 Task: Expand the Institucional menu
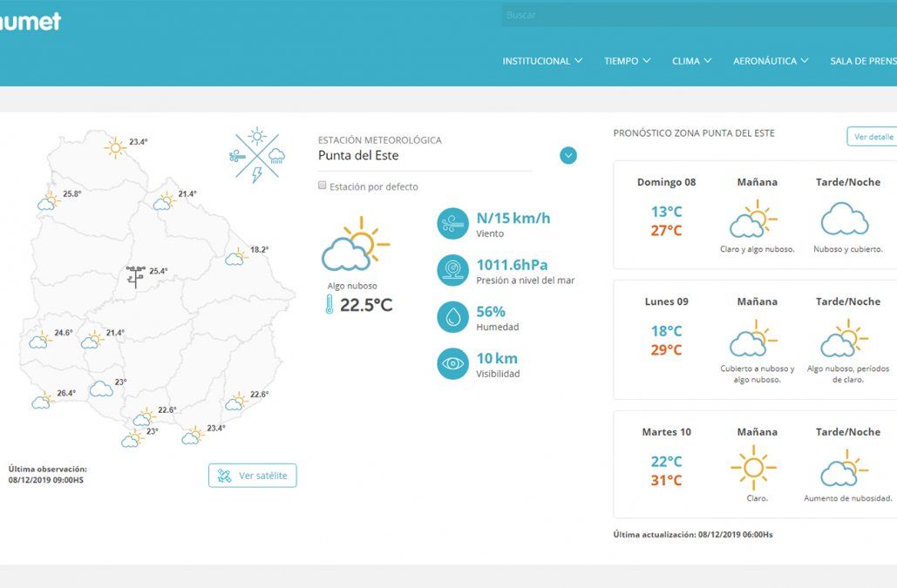(542, 61)
